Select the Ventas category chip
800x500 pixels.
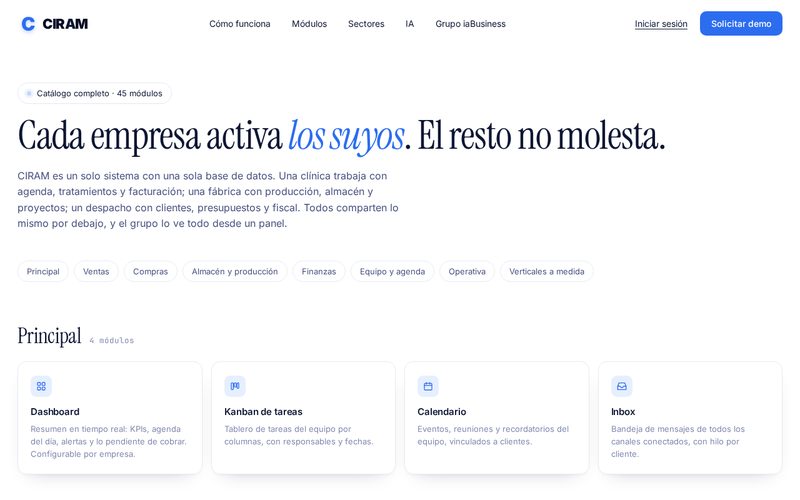click(96, 271)
